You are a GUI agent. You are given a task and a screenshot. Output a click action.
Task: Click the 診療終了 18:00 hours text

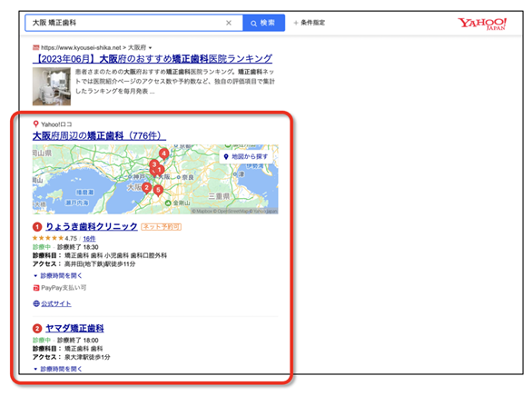78,341
